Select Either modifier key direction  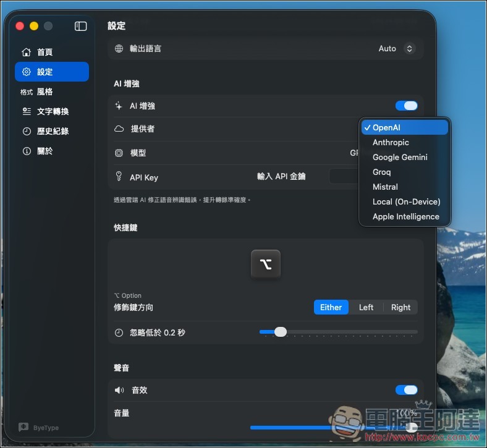coord(331,307)
